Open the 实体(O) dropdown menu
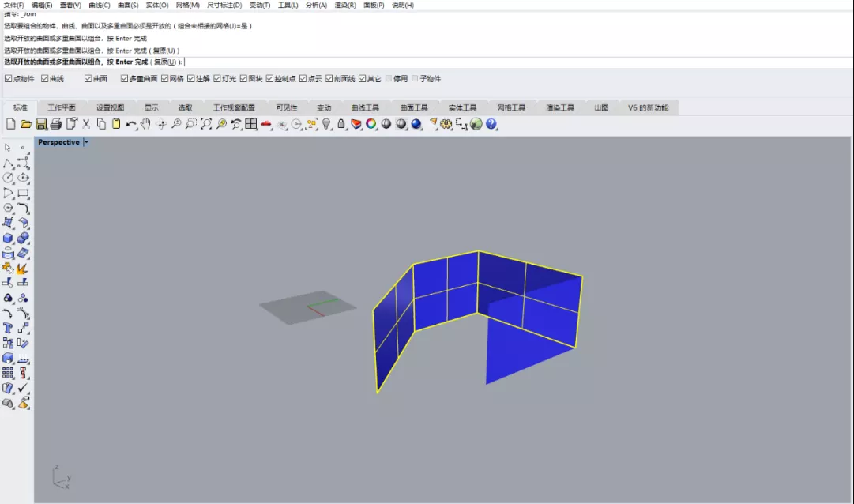The image size is (854, 504). 157,5
